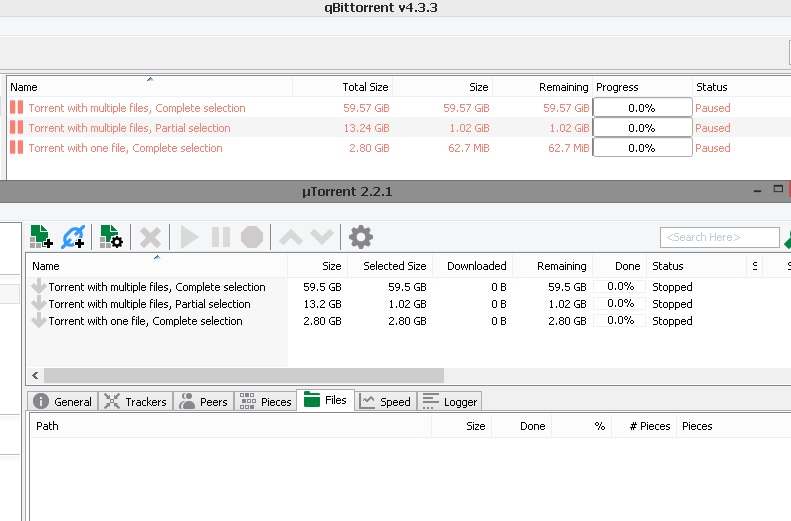Click progress bar of 59.57 GiB qBittorrent torrent
Image resolution: width=791 pixels, height=521 pixels.
[x=642, y=107]
